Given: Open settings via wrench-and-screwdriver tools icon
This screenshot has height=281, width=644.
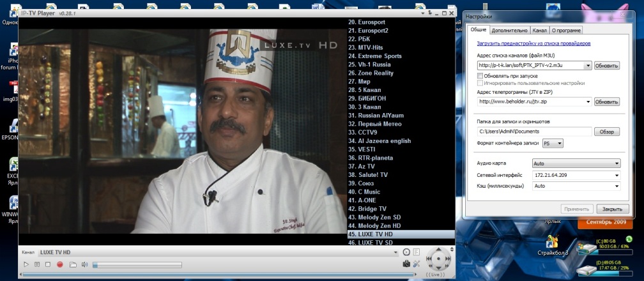Looking at the screenshot, I should tap(416, 264).
